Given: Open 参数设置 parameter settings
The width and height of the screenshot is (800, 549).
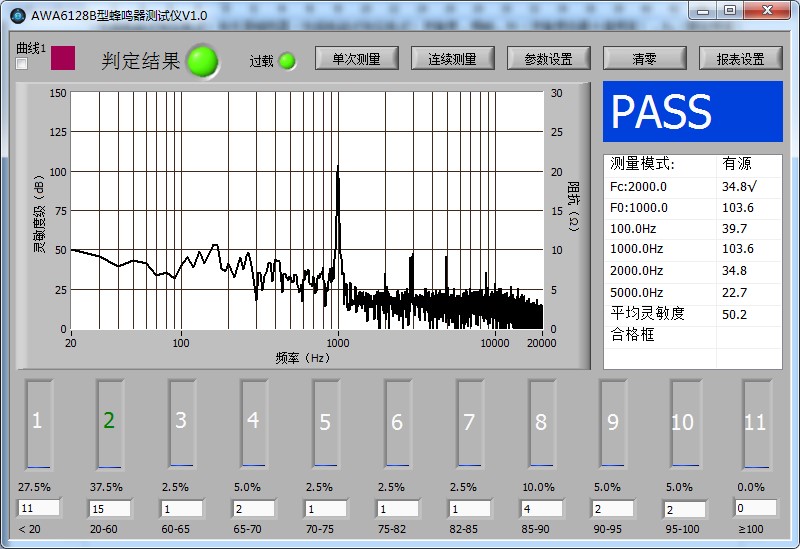Looking at the screenshot, I should coord(548,59).
